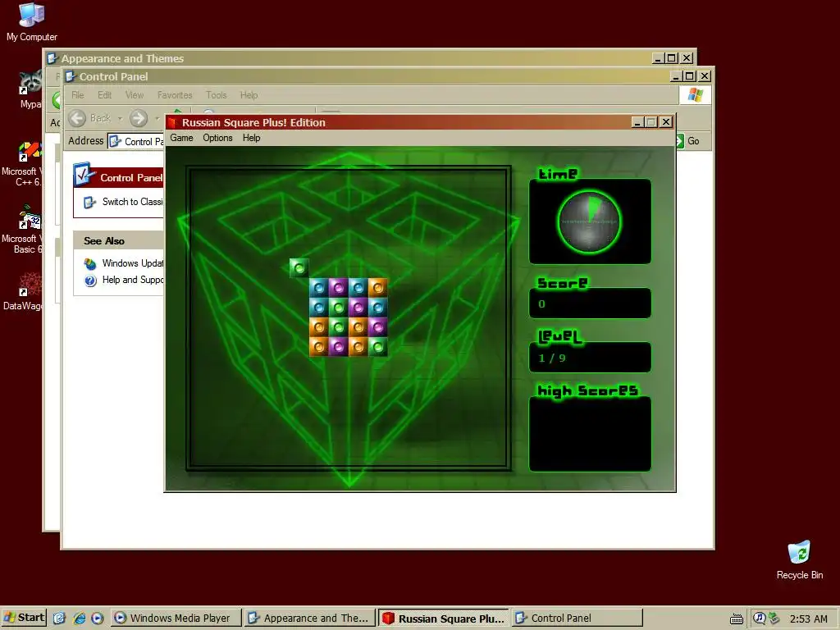Click the Switch to Classic View icon

tap(89, 202)
